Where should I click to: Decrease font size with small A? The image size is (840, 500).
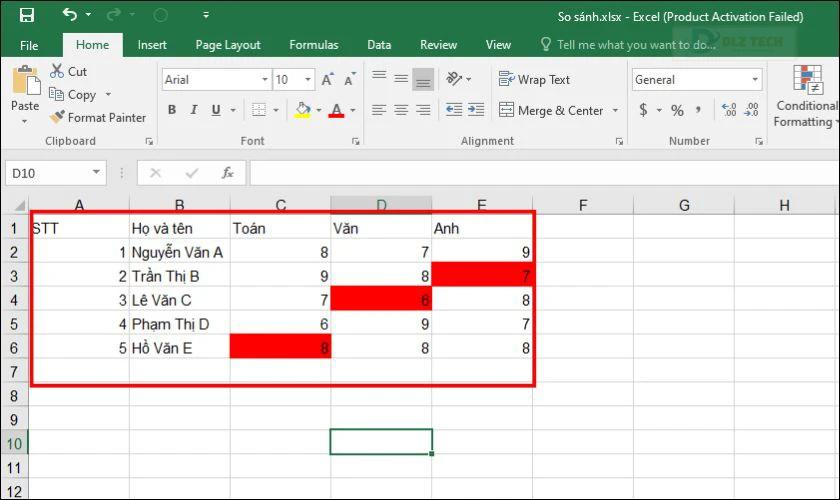(350, 79)
